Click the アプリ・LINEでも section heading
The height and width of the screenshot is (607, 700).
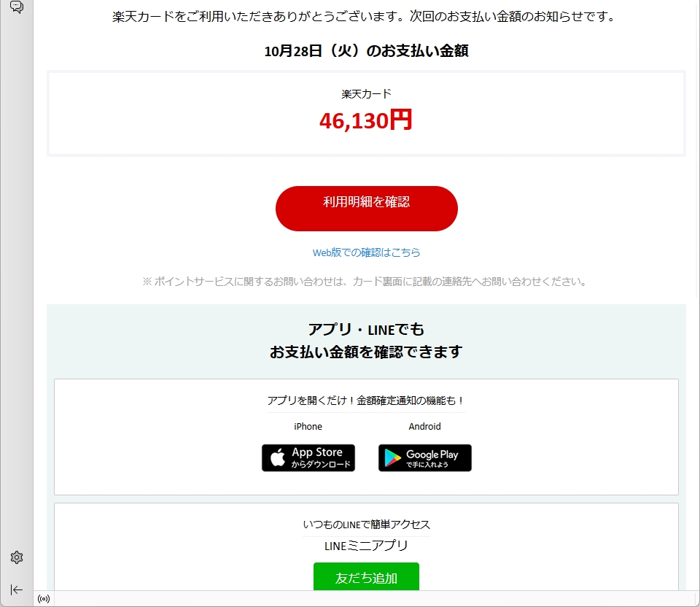tap(366, 330)
